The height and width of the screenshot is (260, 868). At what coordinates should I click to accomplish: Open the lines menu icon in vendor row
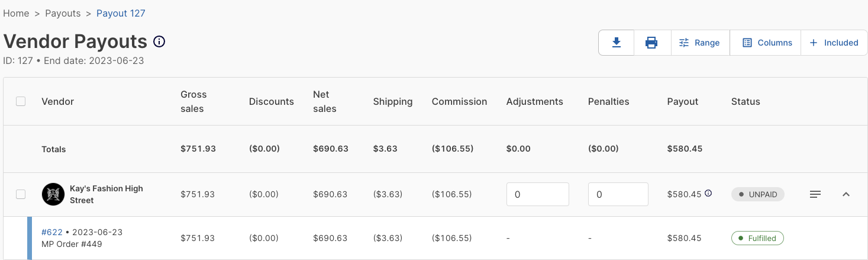click(x=815, y=194)
